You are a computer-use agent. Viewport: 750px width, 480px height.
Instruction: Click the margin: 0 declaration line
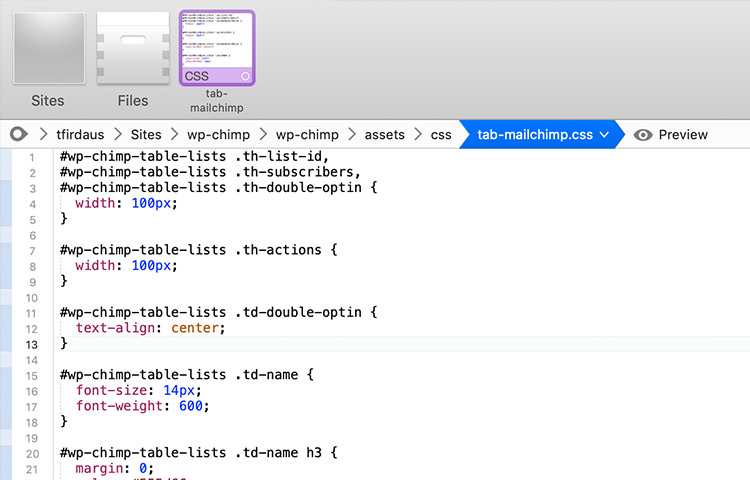coord(108,468)
